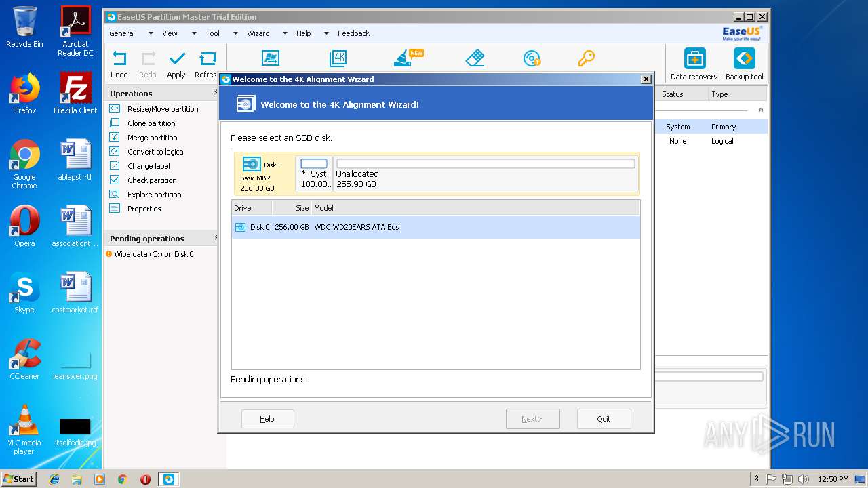This screenshot has width=868, height=488.
Task: Open partition Properties operation
Action: tap(144, 209)
